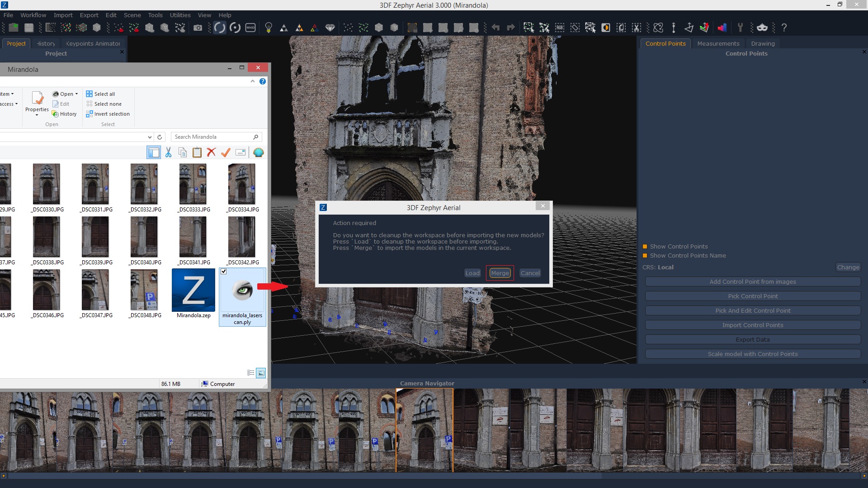The image size is (868, 488).
Task: Open the Open button dropdown in Explorer
Action: coord(75,94)
